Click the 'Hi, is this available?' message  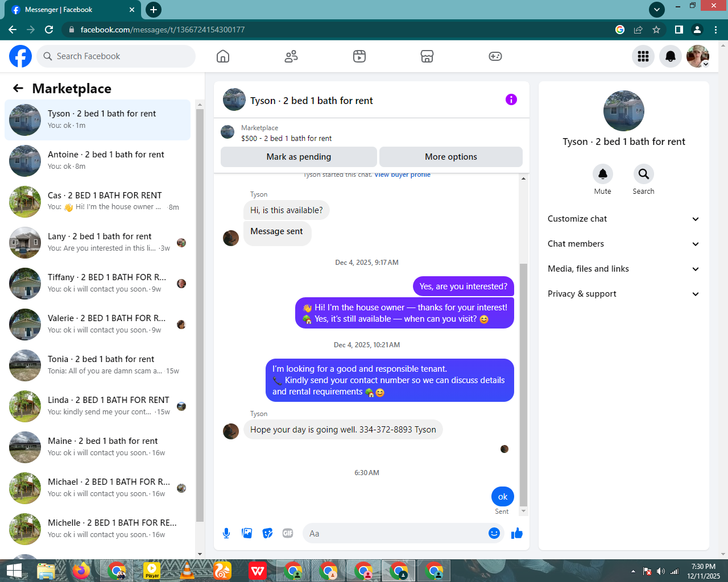[287, 210]
